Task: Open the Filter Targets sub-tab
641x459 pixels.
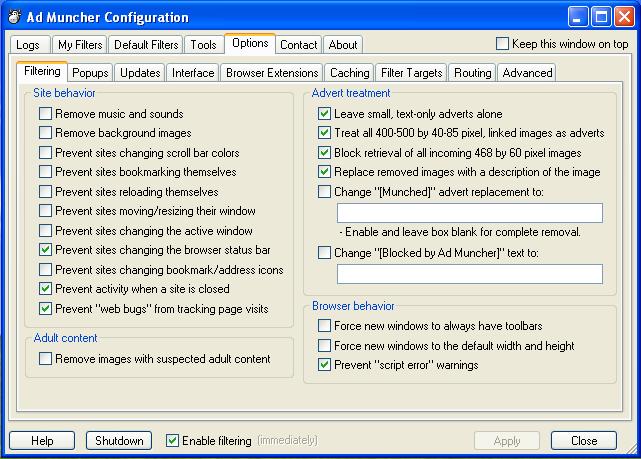Action: tap(412, 73)
